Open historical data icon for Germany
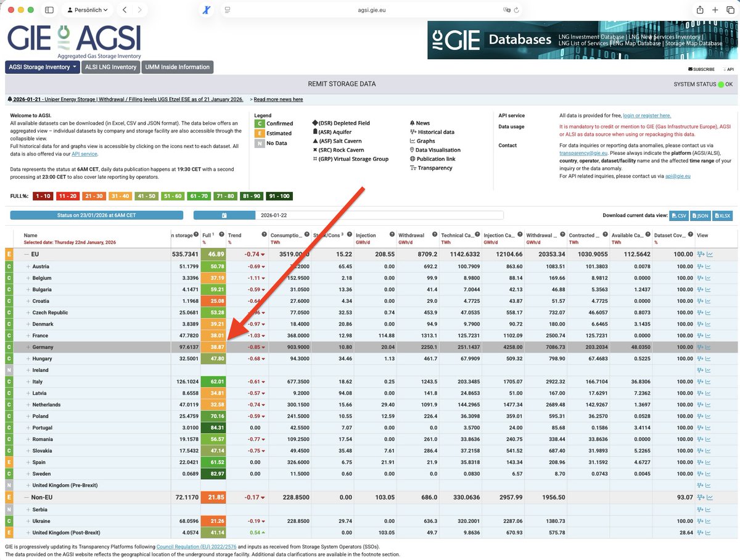Screen dimensions: 740x560 tap(701, 347)
